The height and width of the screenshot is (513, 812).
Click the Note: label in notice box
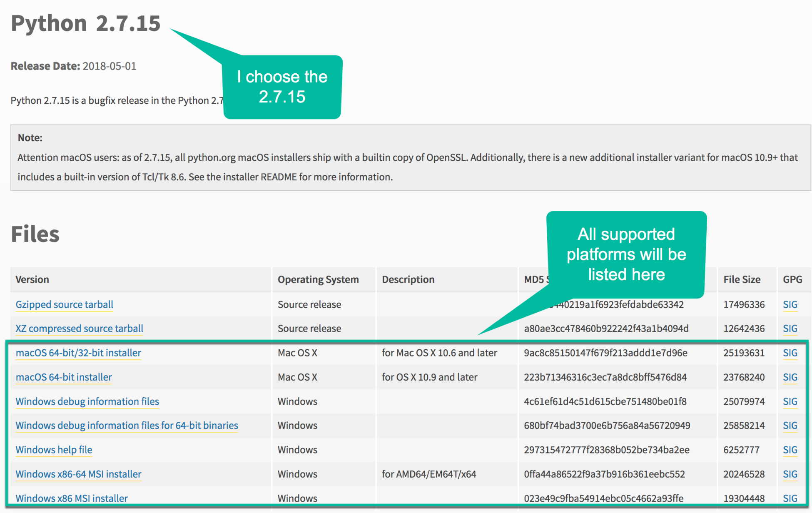point(30,138)
